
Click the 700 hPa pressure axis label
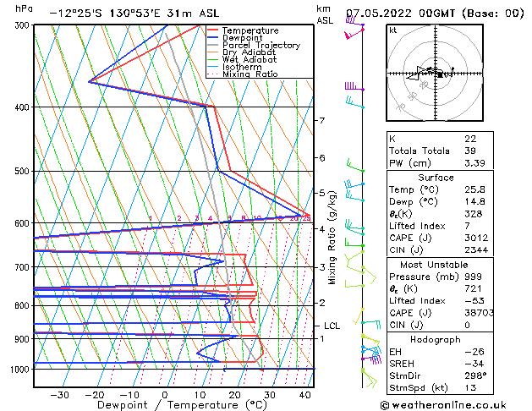point(24,267)
